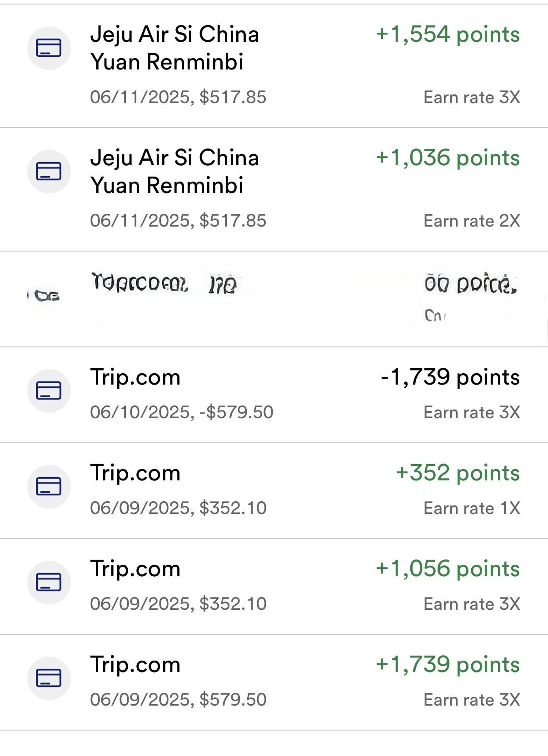The height and width of the screenshot is (756, 548).
Task: View the +1,056 points Trip.com entry
Action: [274, 587]
